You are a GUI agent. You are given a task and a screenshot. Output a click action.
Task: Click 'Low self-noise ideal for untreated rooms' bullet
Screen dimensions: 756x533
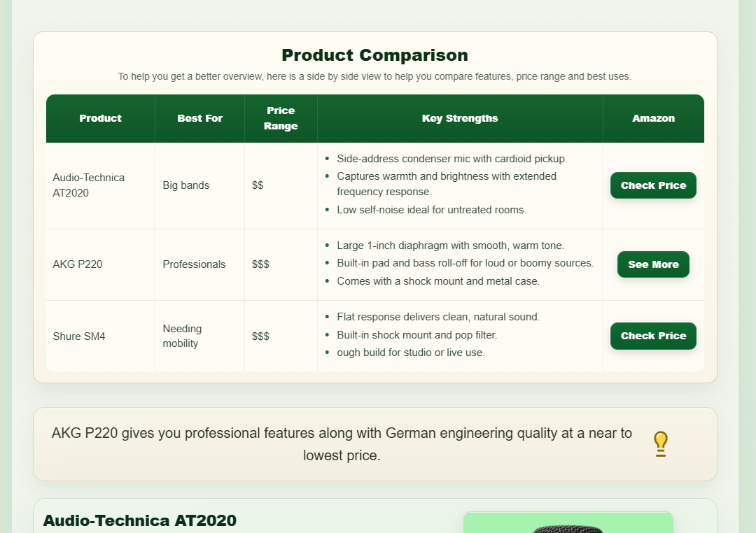click(x=431, y=210)
